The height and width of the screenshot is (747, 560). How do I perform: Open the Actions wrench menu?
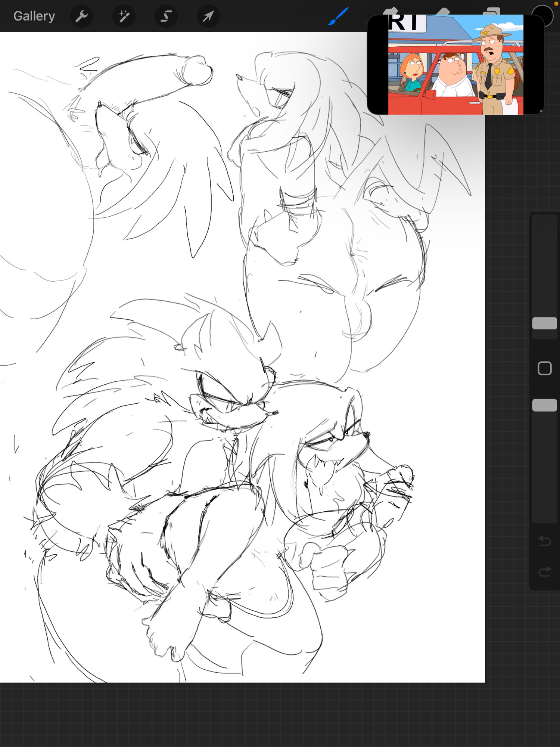coord(81,16)
